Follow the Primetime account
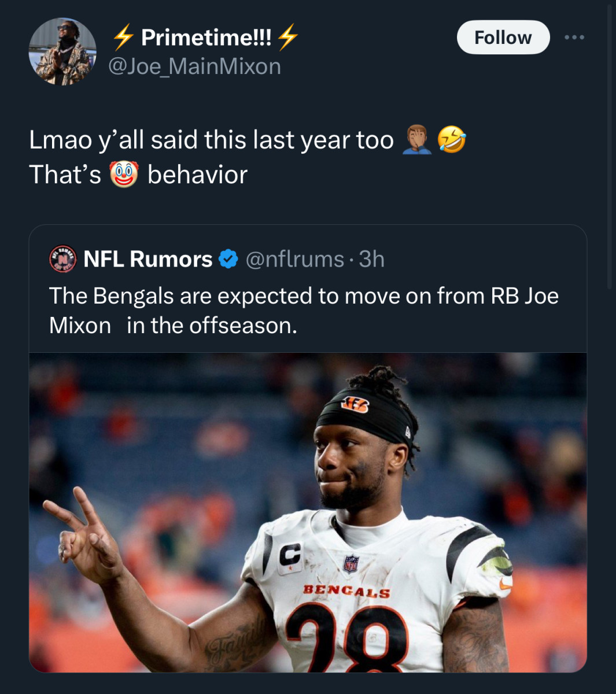616x694 pixels. pyautogui.click(x=503, y=38)
